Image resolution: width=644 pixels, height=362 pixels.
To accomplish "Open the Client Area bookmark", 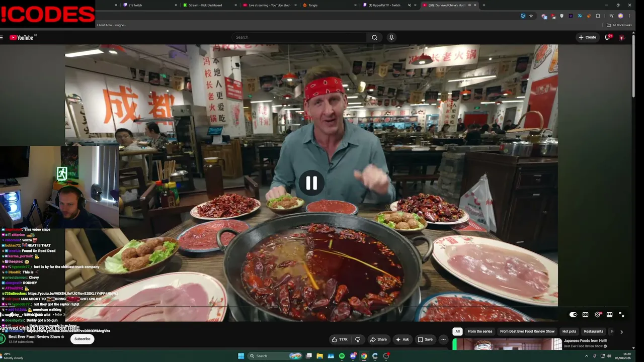I will pyautogui.click(x=111, y=25).
